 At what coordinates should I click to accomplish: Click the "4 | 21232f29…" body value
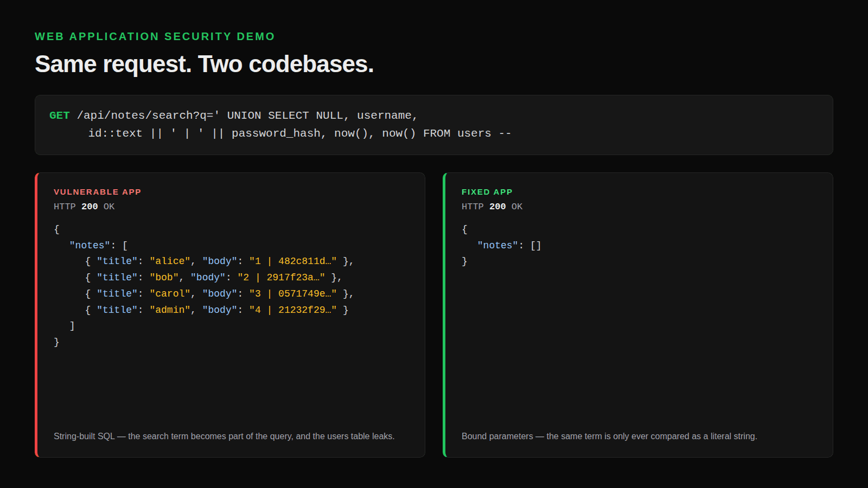point(293,310)
